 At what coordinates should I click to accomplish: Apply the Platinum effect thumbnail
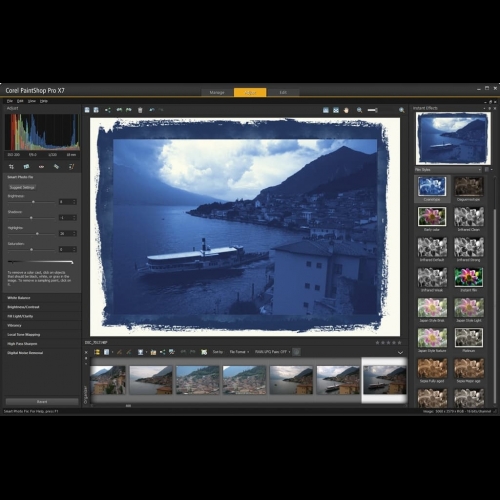pyautogui.click(x=469, y=337)
